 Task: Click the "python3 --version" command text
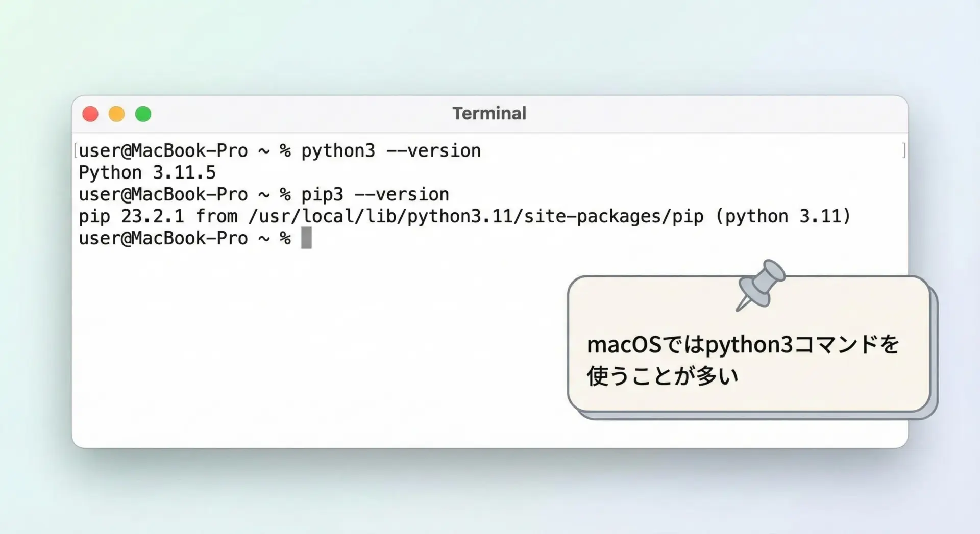(x=390, y=151)
